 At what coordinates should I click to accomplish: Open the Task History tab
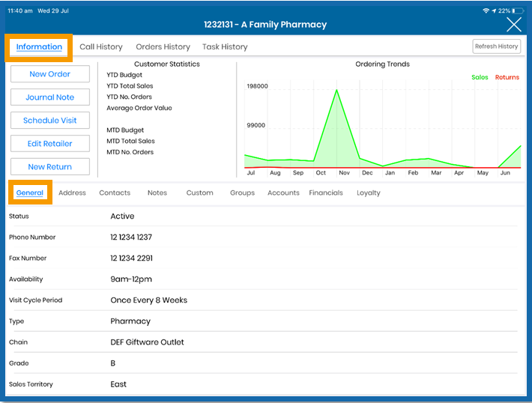pos(225,46)
